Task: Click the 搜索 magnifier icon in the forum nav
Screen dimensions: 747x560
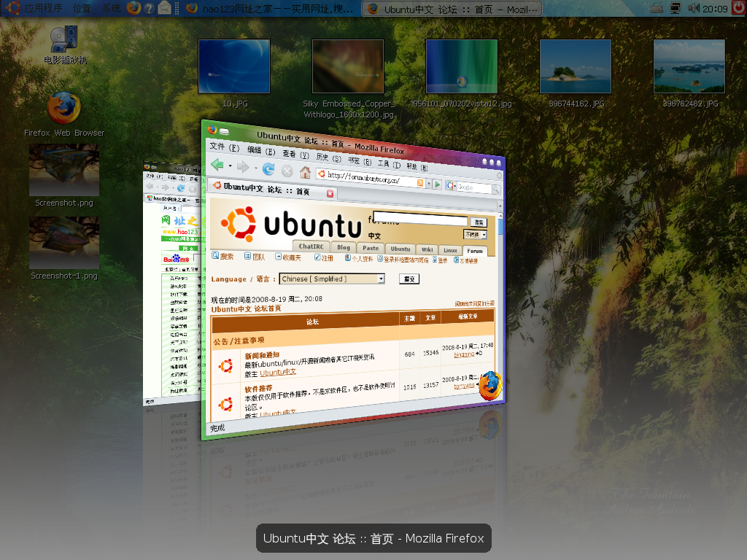Action: click(x=215, y=255)
